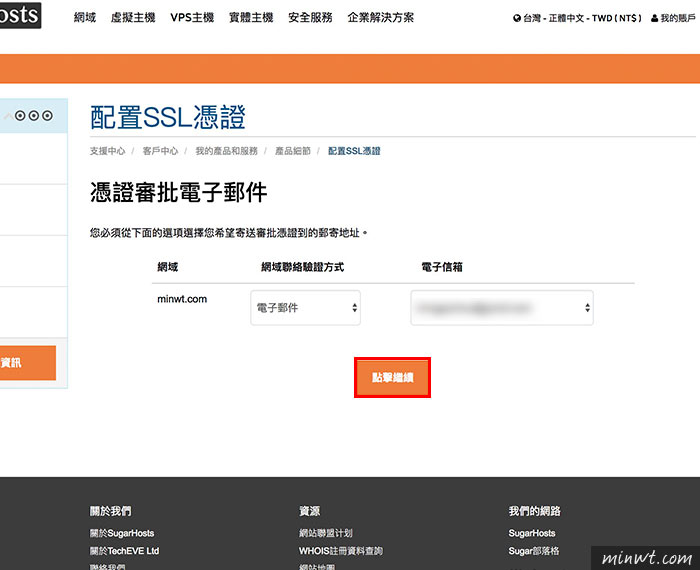Open 關於SugarHosts footer link
This screenshot has height=570, width=700.
[122, 533]
